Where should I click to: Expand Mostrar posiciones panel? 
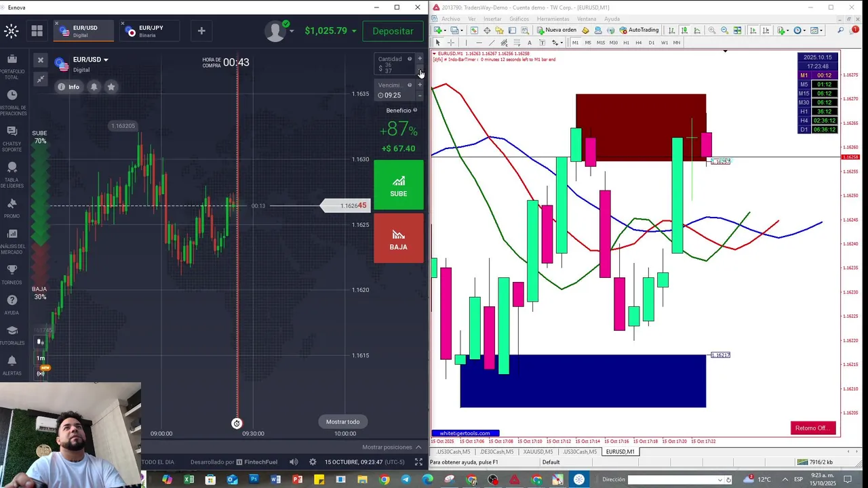pyautogui.click(x=391, y=447)
